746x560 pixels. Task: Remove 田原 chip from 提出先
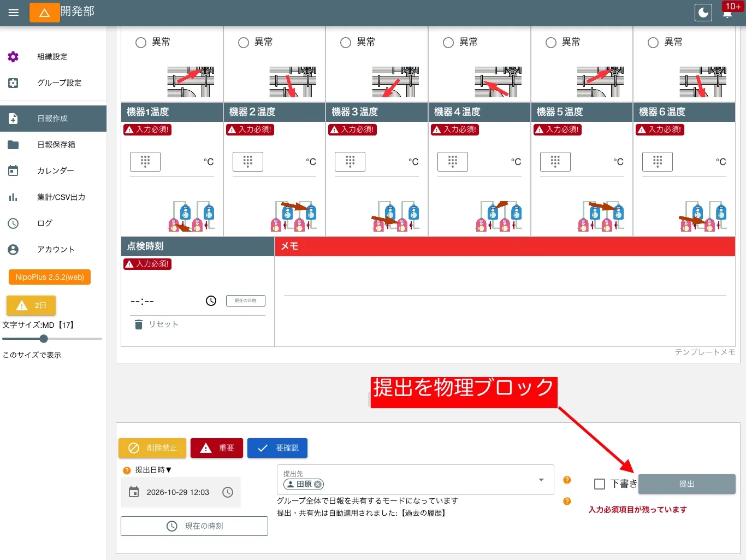click(318, 485)
